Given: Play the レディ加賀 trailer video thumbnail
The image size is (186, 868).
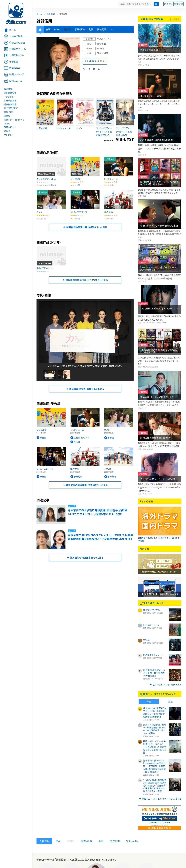Looking at the screenshot, I should pyautogui.click(x=51, y=418).
